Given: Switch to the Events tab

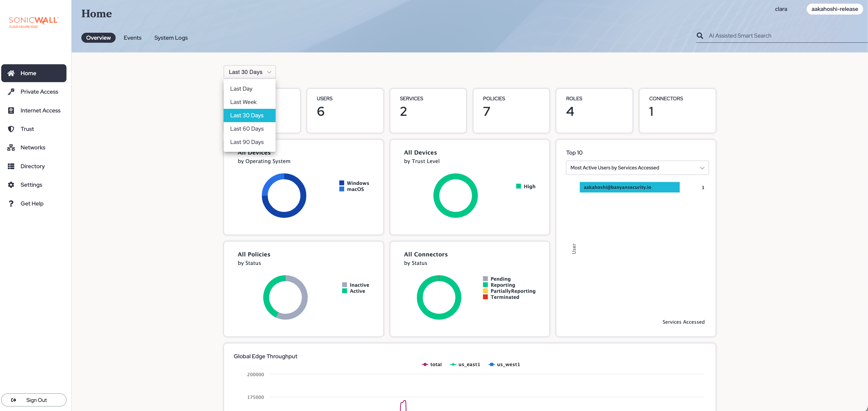Looking at the screenshot, I should point(132,38).
